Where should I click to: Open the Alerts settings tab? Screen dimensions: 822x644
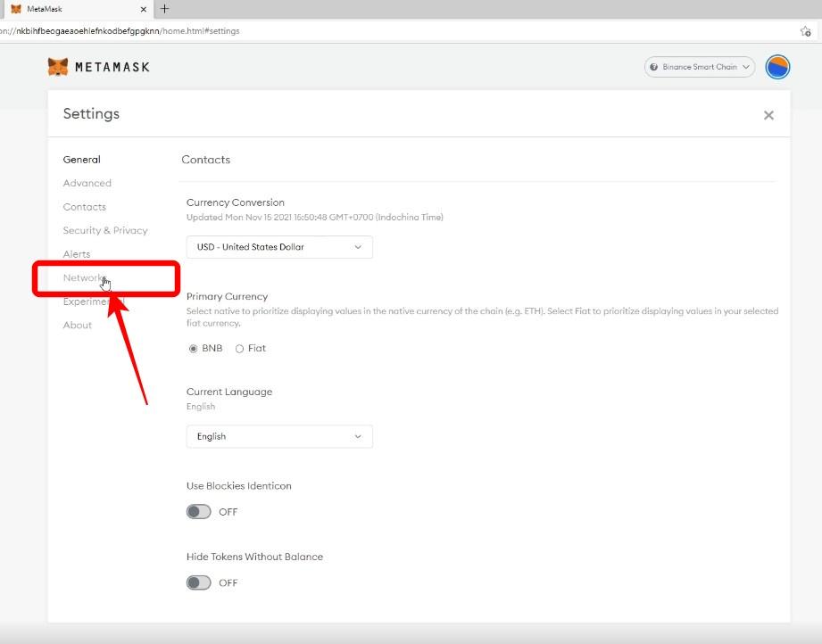click(77, 254)
